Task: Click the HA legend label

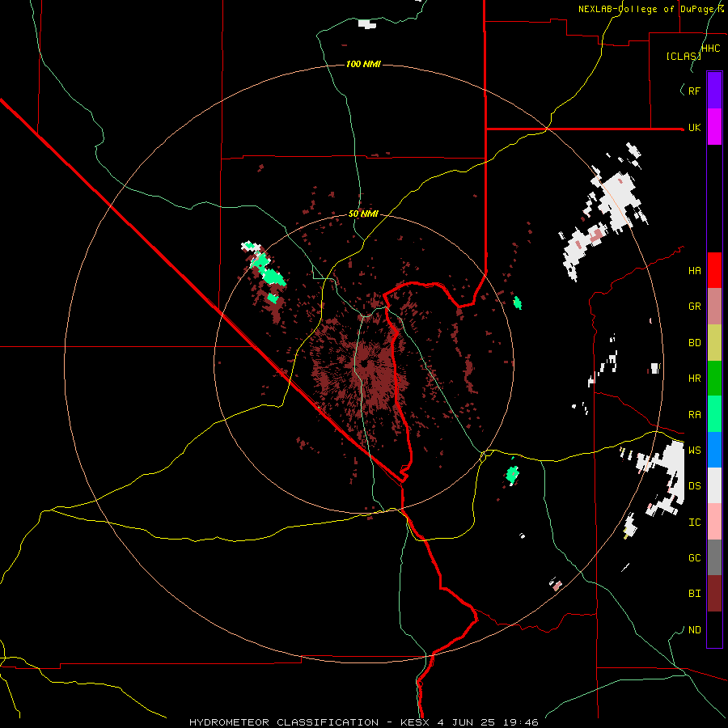Action: (694, 270)
